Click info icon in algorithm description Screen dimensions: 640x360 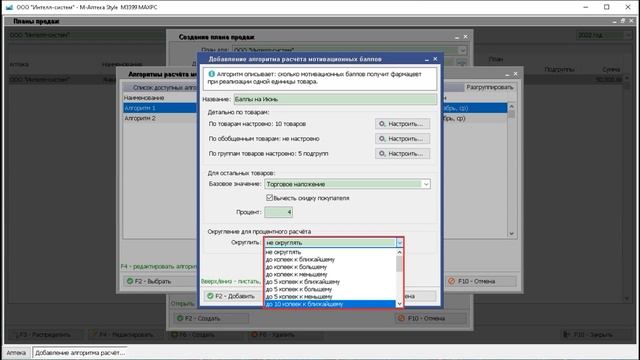pyautogui.click(x=211, y=74)
